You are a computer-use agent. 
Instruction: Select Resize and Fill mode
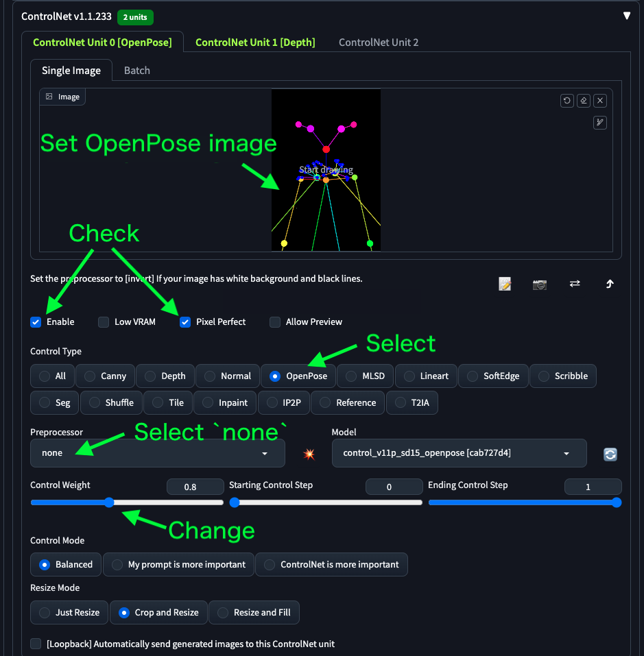254,613
